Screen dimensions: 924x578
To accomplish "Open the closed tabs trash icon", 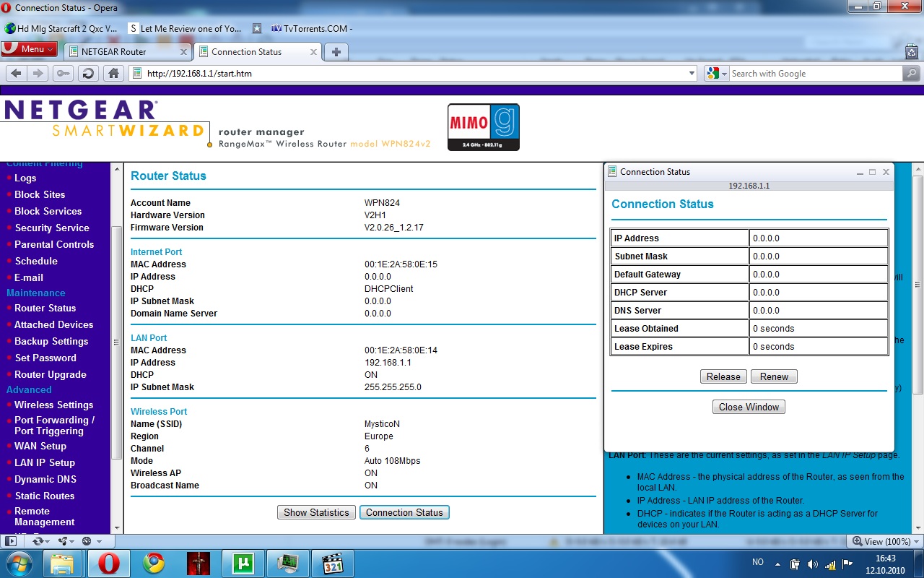I will [912, 52].
